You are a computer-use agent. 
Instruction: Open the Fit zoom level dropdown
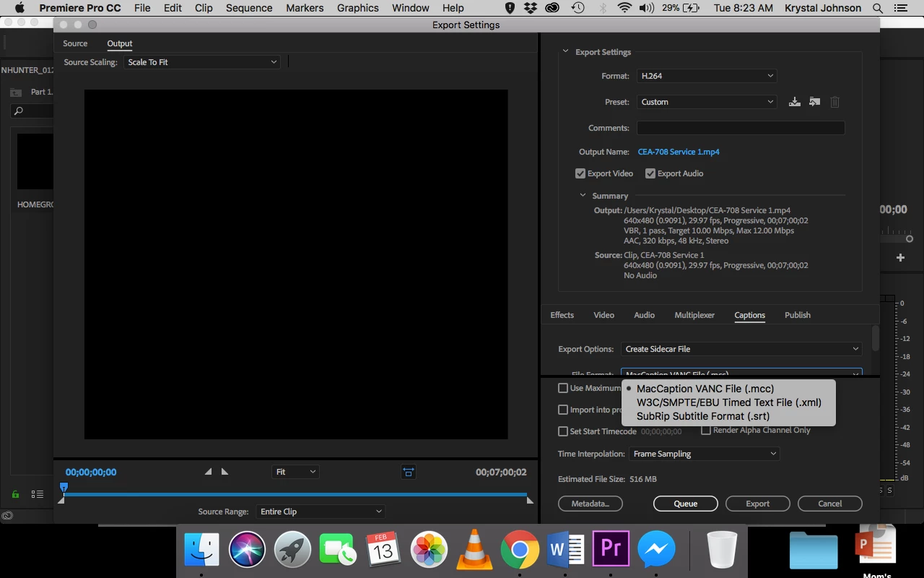pos(295,472)
